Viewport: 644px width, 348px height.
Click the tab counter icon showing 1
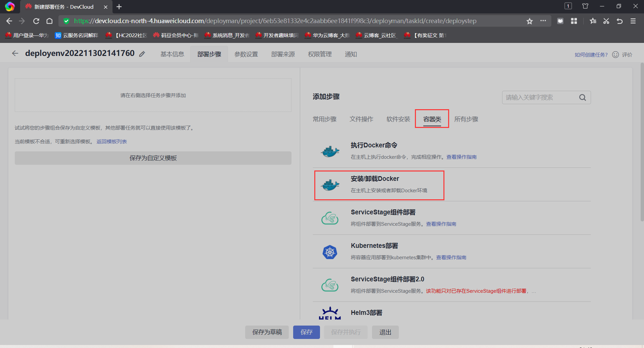568,6
